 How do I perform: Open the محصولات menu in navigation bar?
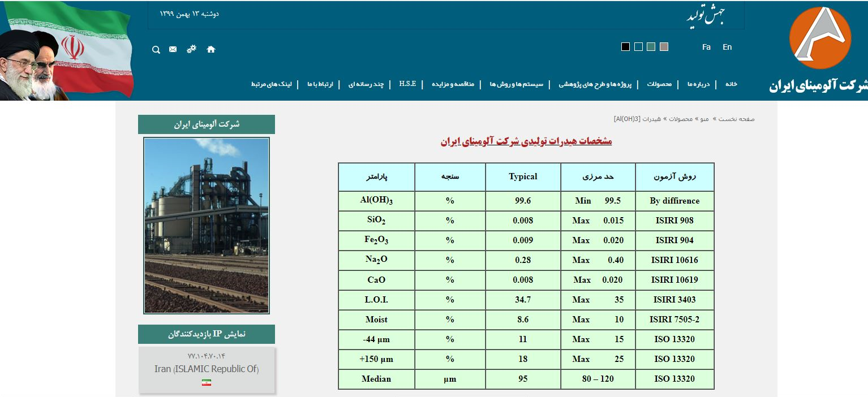659,84
